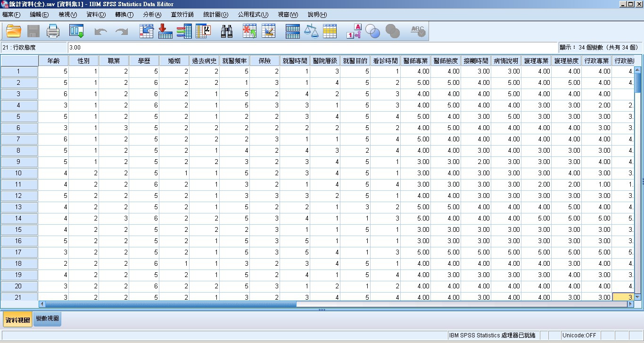Open the 分析(A) menu
Screen dimensions: 644x343
(x=152, y=15)
